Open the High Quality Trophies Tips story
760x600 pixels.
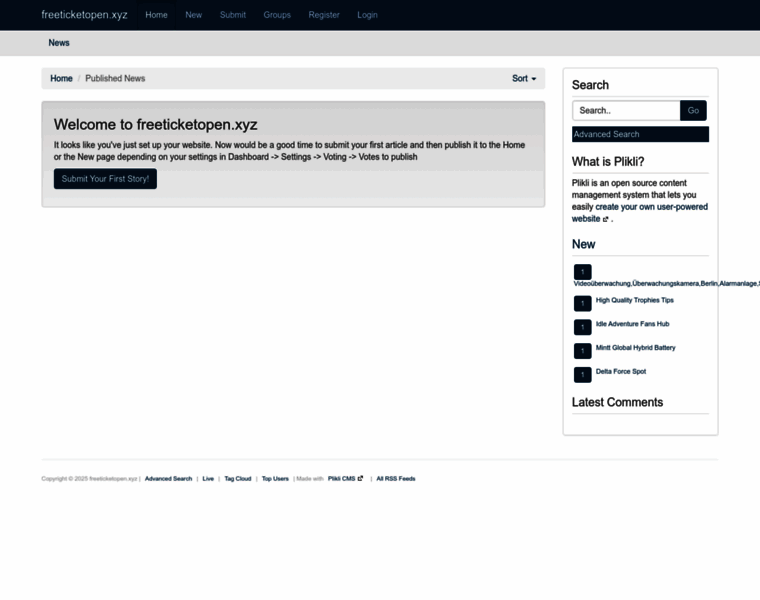click(x=634, y=300)
